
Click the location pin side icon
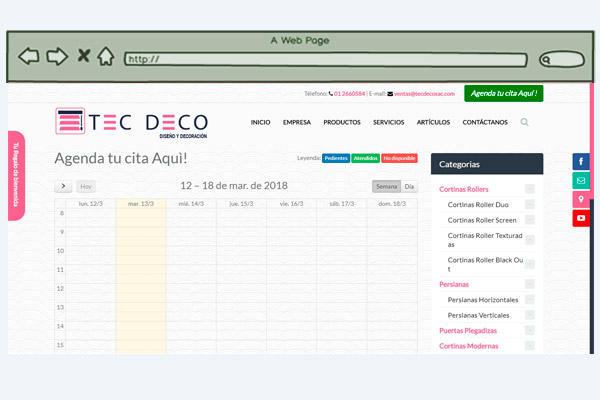click(581, 200)
